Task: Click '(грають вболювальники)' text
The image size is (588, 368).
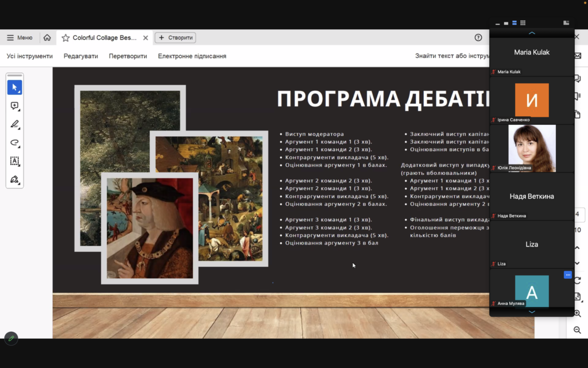Action: [439, 173]
